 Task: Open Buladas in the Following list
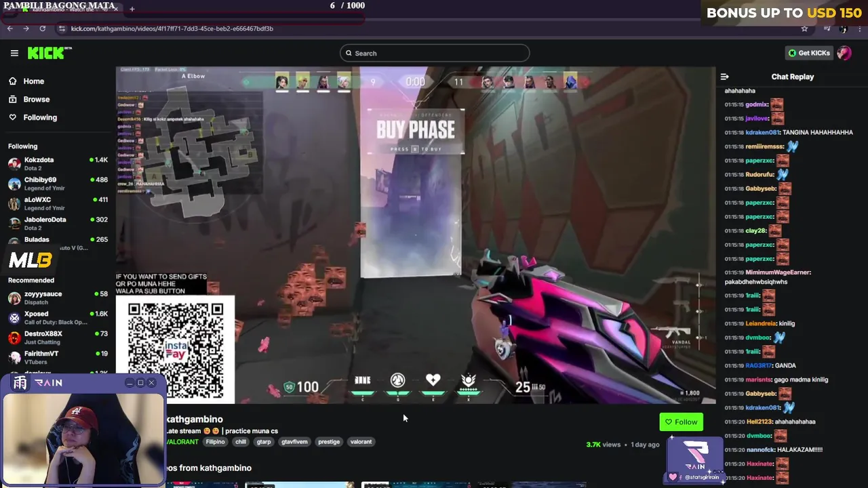click(37, 239)
